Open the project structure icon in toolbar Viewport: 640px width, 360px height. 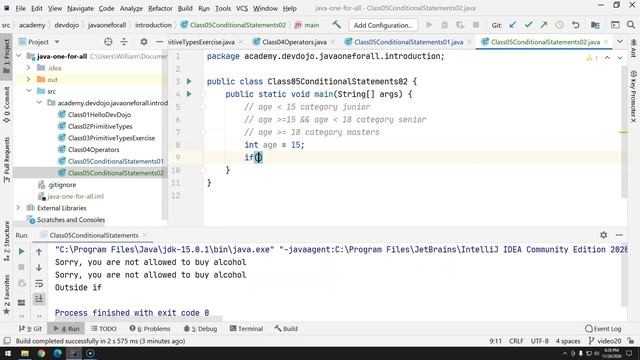tap(595, 25)
